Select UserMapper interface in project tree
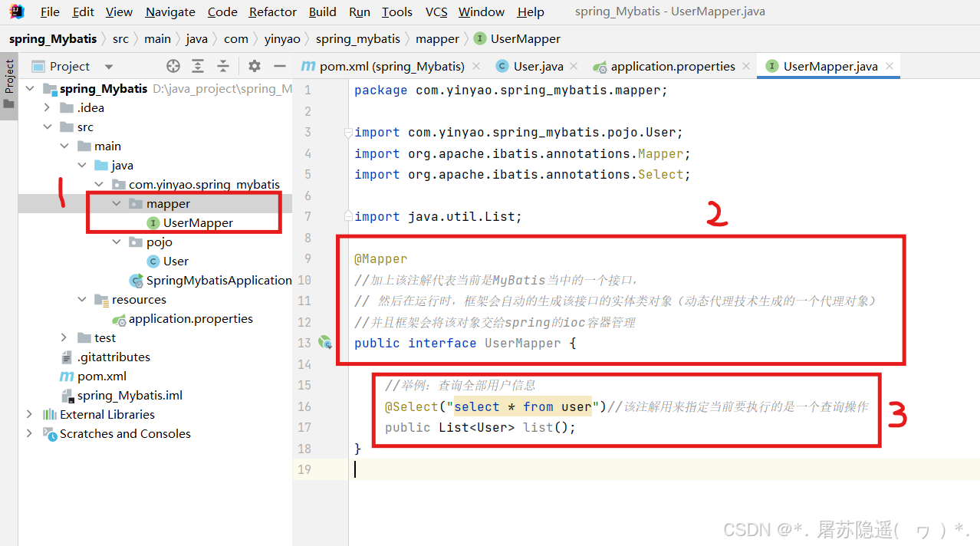Screen dimensions: 980x546 point(189,223)
